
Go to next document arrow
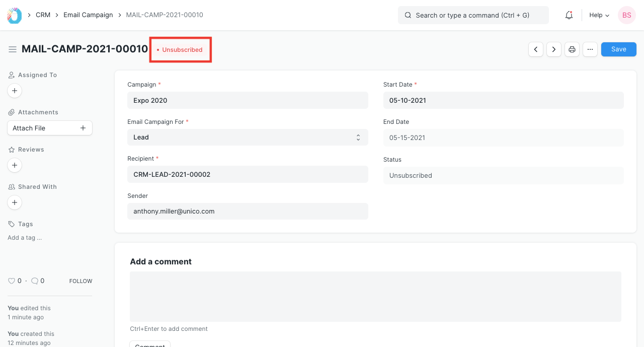[554, 49]
